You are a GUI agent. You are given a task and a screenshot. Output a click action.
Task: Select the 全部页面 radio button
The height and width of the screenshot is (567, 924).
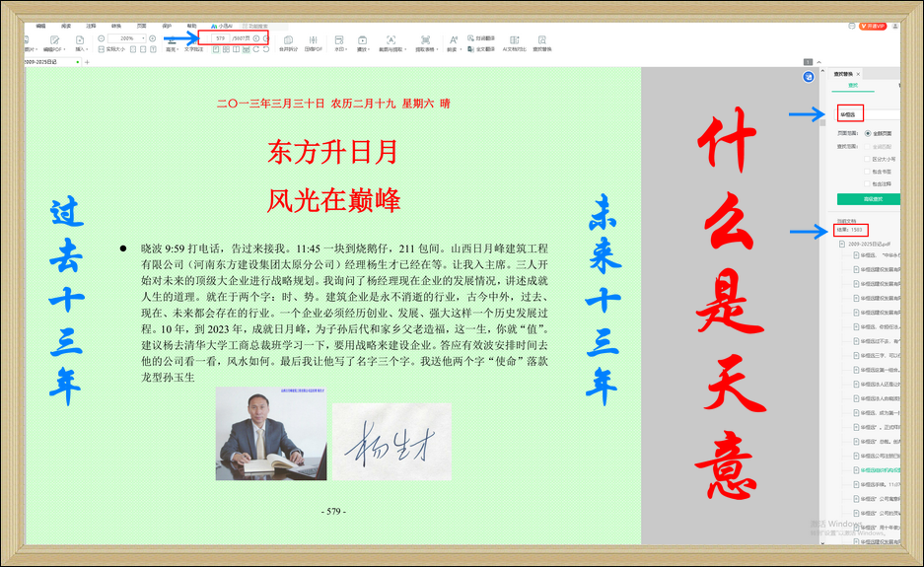click(x=868, y=133)
